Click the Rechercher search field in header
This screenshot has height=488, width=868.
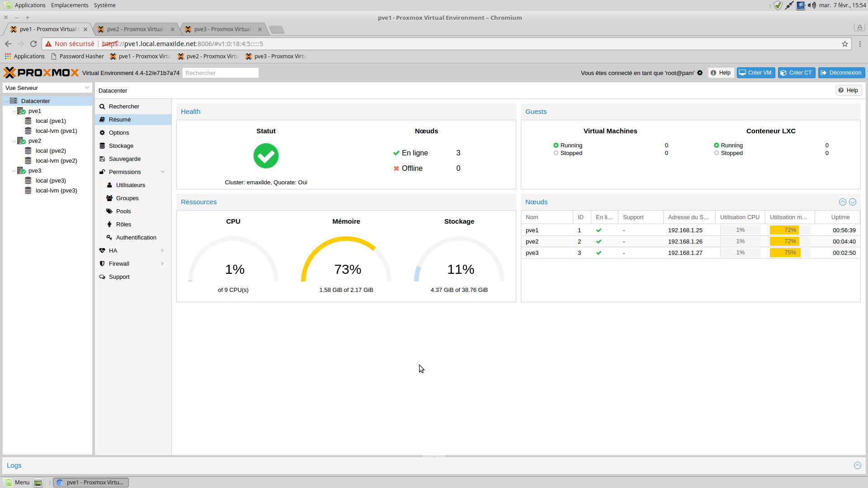click(x=221, y=73)
